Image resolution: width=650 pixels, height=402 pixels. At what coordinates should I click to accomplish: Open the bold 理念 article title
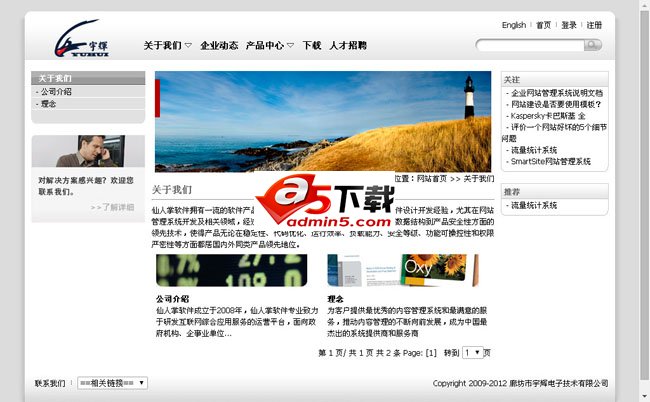tap(335, 299)
